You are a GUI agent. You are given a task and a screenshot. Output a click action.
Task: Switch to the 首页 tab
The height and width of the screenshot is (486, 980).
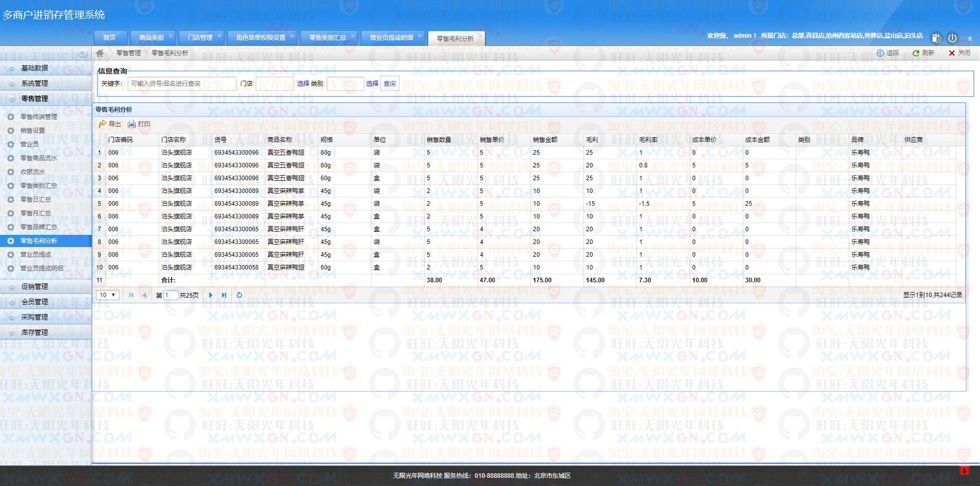pos(109,38)
